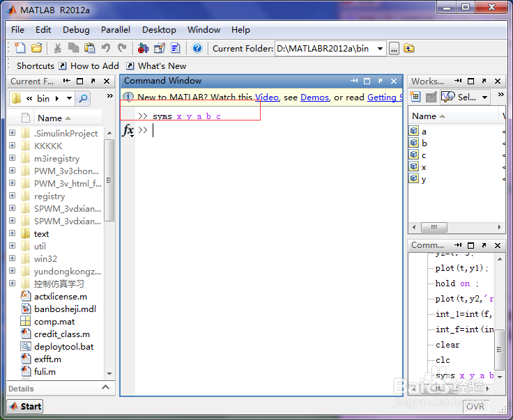Click the How to Add shortcut
The width and height of the screenshot is (513, 420).
[x=89, y=66]
